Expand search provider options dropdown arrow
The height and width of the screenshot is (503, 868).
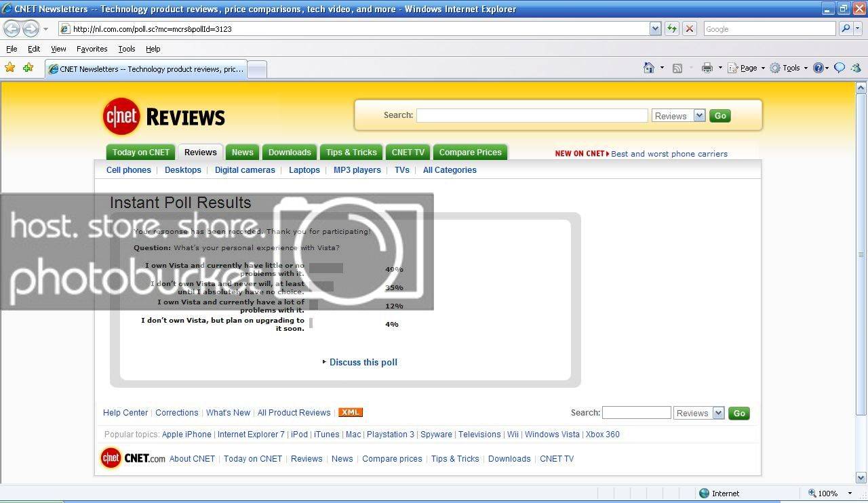tap(858, 28)
